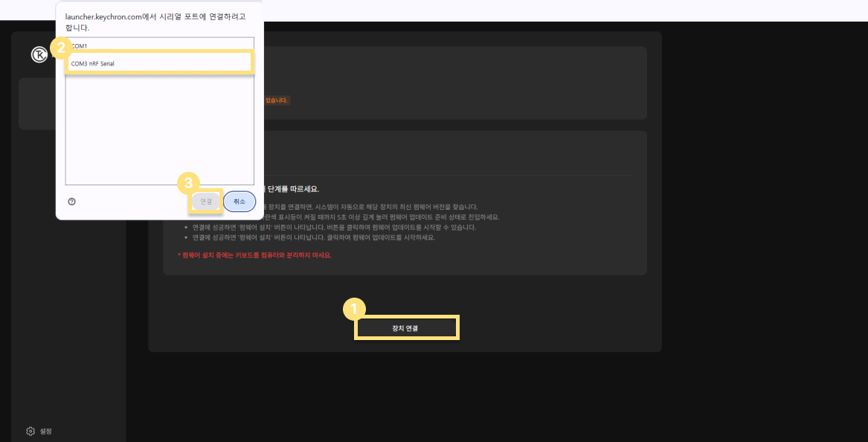Open settings via the gear icon
The height and width of the screenshot is (442, 868).
click(30, 431)
